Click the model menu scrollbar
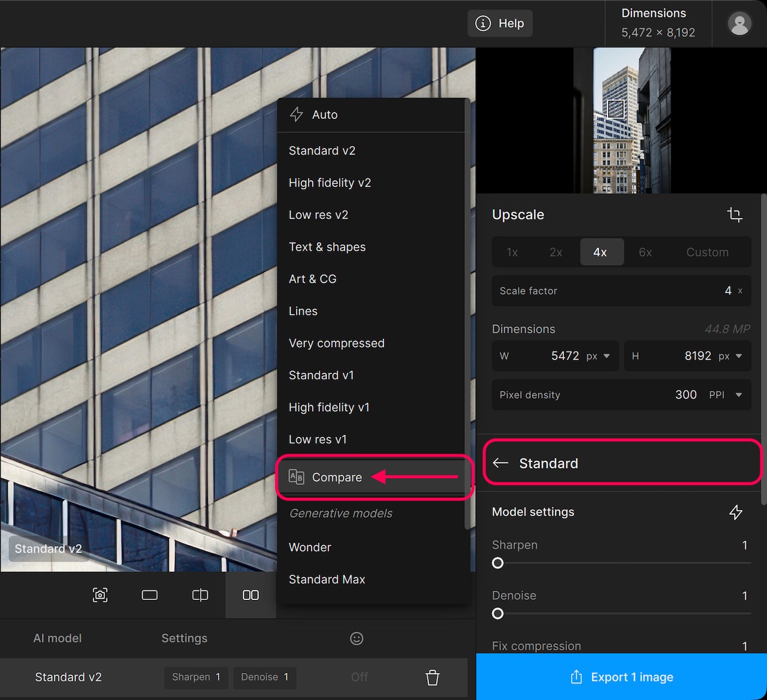 click(x=467, y=314)
